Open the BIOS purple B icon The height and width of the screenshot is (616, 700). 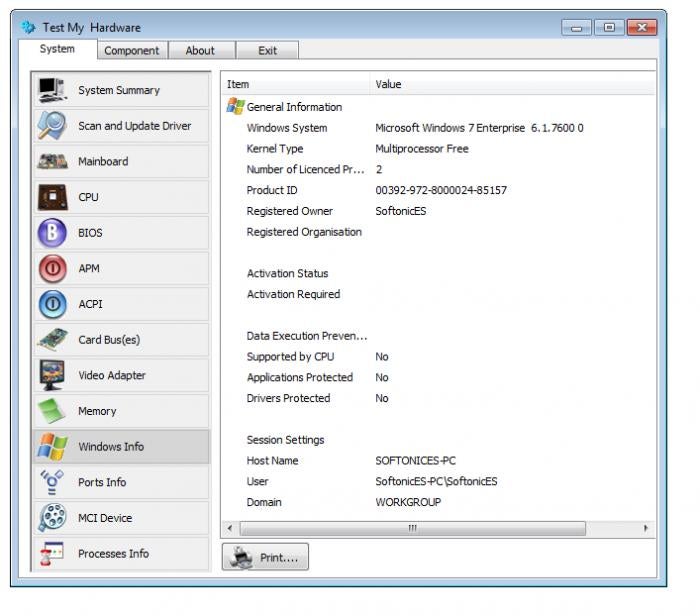(x=52, y=233)
